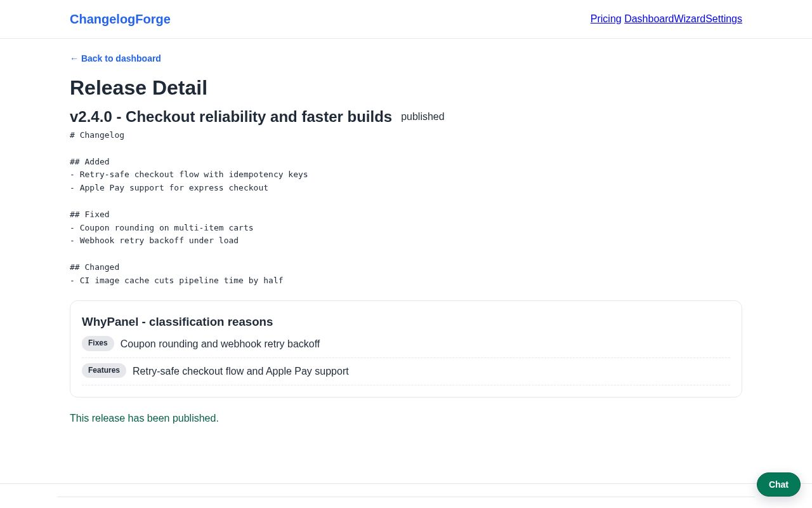Click the published status label
Screen dimensions: 812x508
(x=422, y=117)
